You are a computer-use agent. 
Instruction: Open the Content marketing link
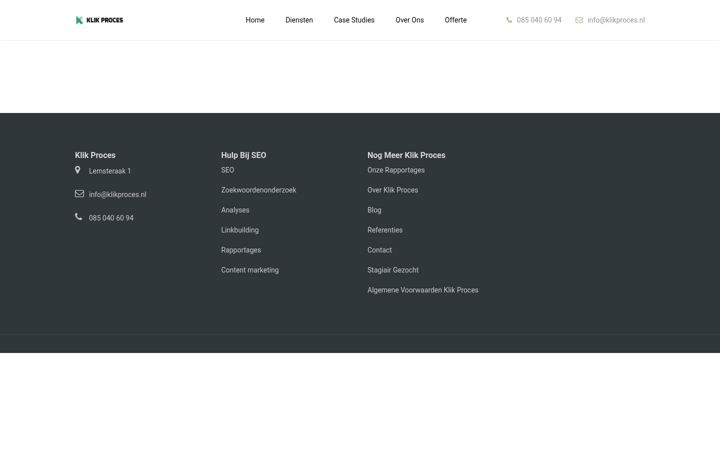[x=250, y=270]
